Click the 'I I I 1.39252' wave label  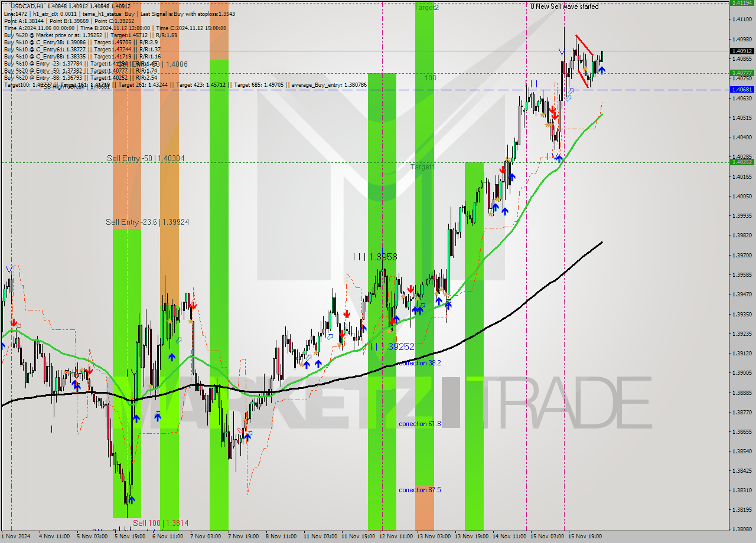390,346
